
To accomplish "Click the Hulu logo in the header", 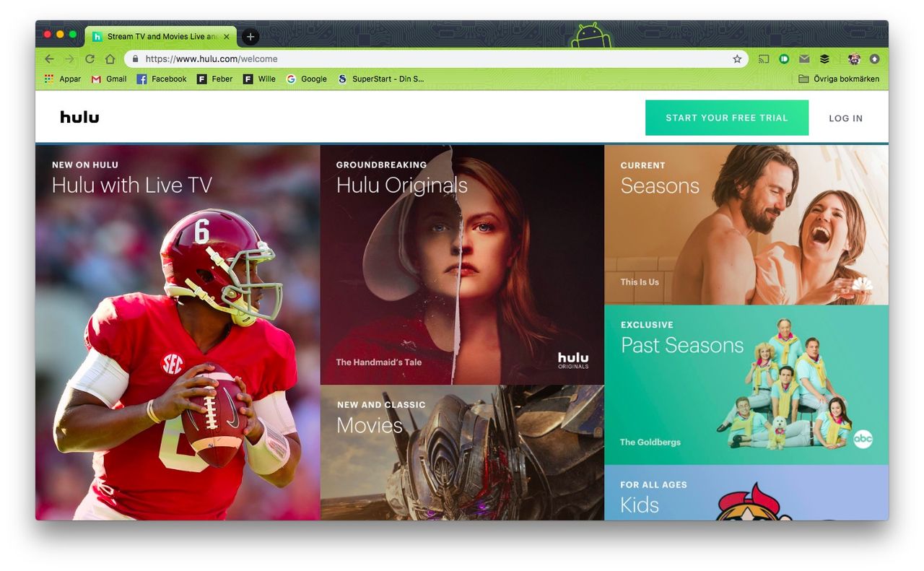I will [x=79, y=117].
